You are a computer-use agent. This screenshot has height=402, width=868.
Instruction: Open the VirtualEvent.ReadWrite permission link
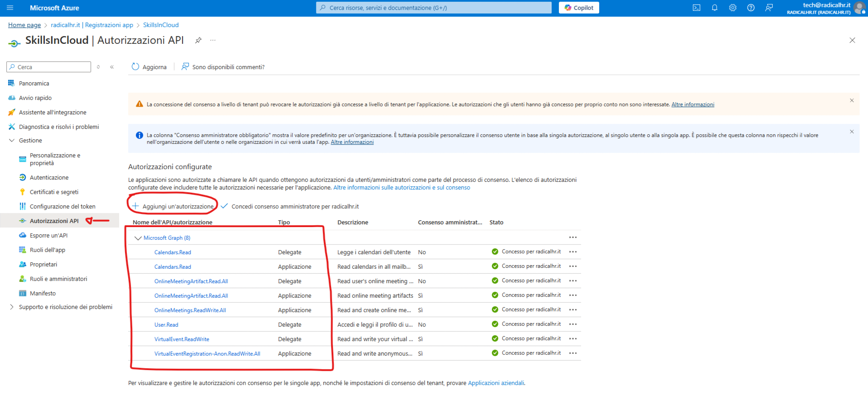tap(182, 339)
